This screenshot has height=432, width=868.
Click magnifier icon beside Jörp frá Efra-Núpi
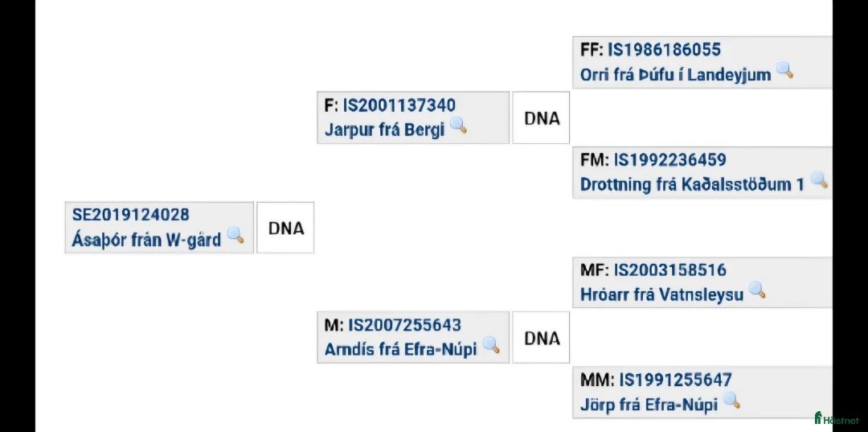731,400
